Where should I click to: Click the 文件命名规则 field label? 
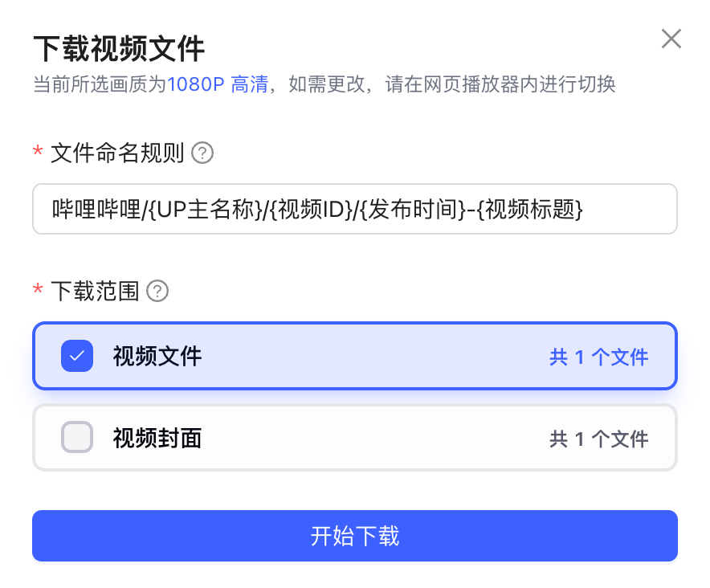point(117,152)
